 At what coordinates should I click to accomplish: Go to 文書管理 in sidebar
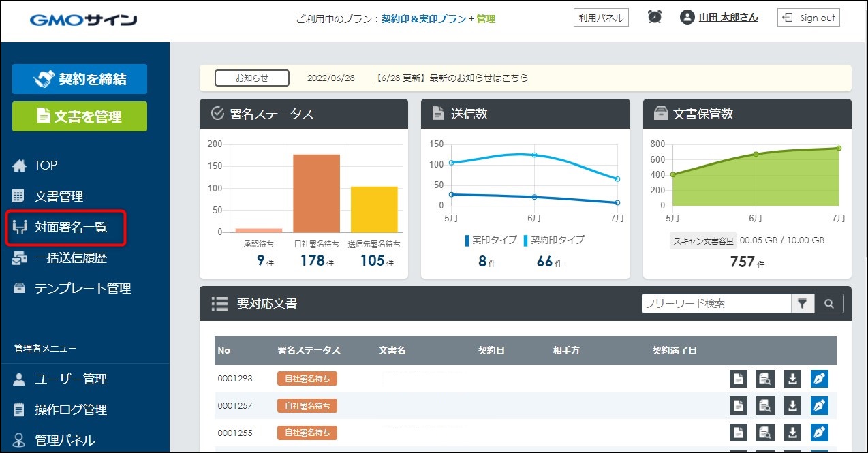tap(59, 197)
